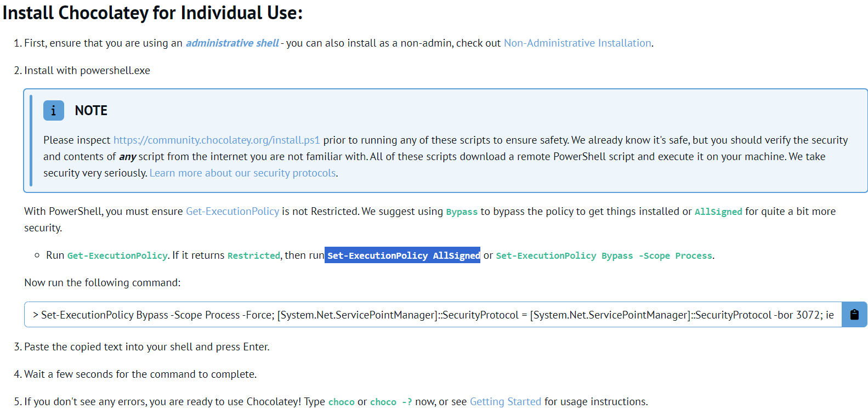The image size is (868, 409).
Task: Click the green Restricted code text
Action: pyautogui.click(x=254, y=256)
